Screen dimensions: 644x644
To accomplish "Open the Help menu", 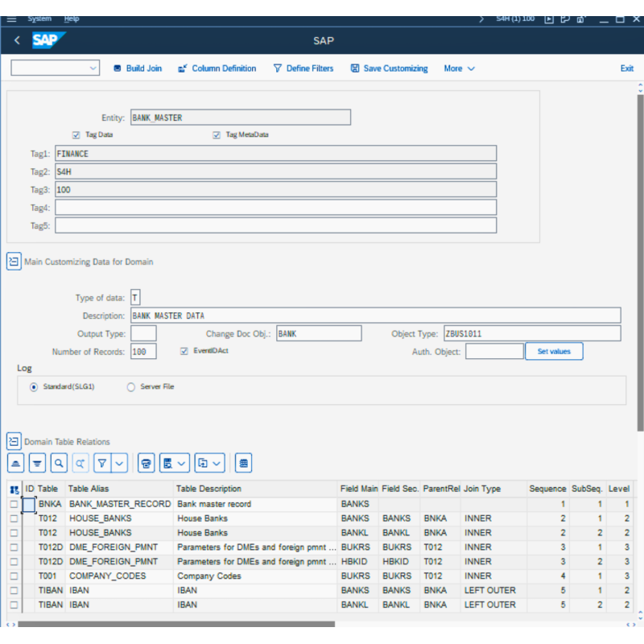I will pyautogui.click(x=72, y=19).
